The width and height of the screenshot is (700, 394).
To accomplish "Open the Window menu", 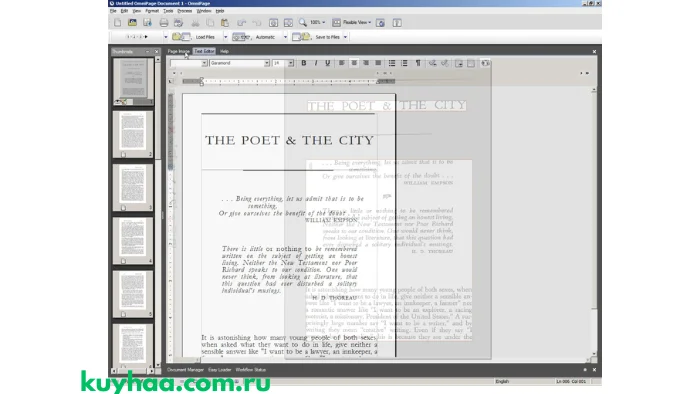I will (x=204, y=11).
